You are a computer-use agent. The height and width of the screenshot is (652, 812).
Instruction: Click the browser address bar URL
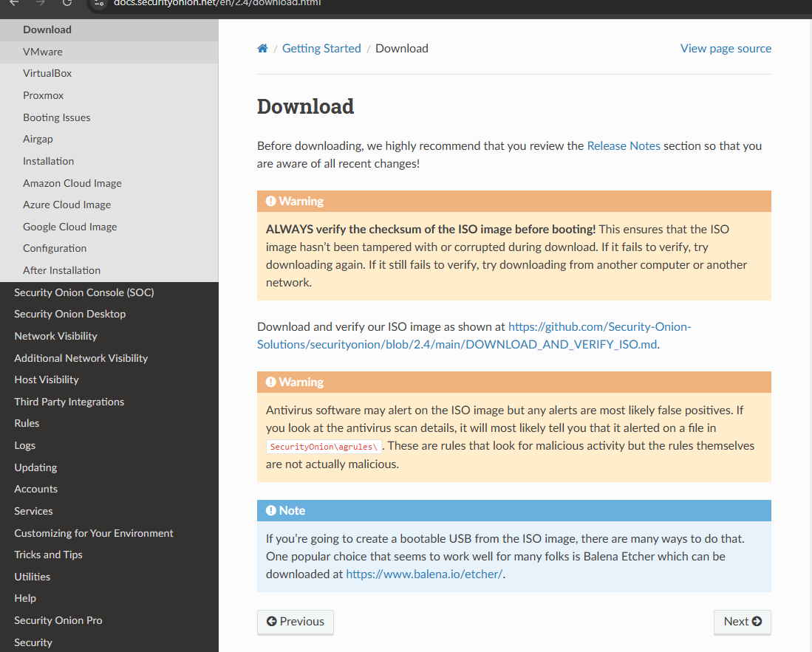tap(217, 3)
